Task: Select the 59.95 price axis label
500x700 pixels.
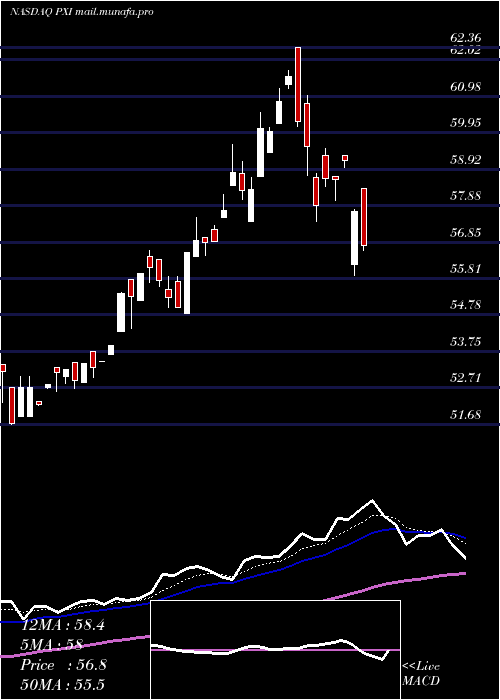Action: click(x=465, y=122)
